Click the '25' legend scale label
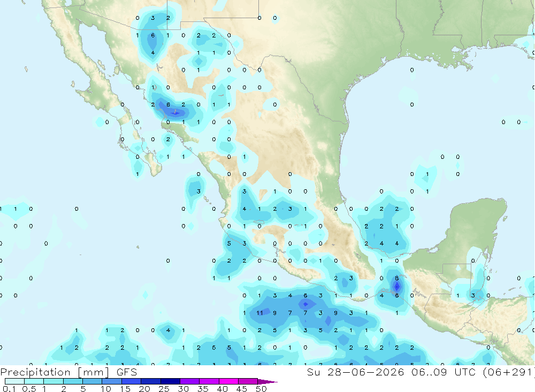This screenshot has width=535, height=392. (x=164, y=389)
